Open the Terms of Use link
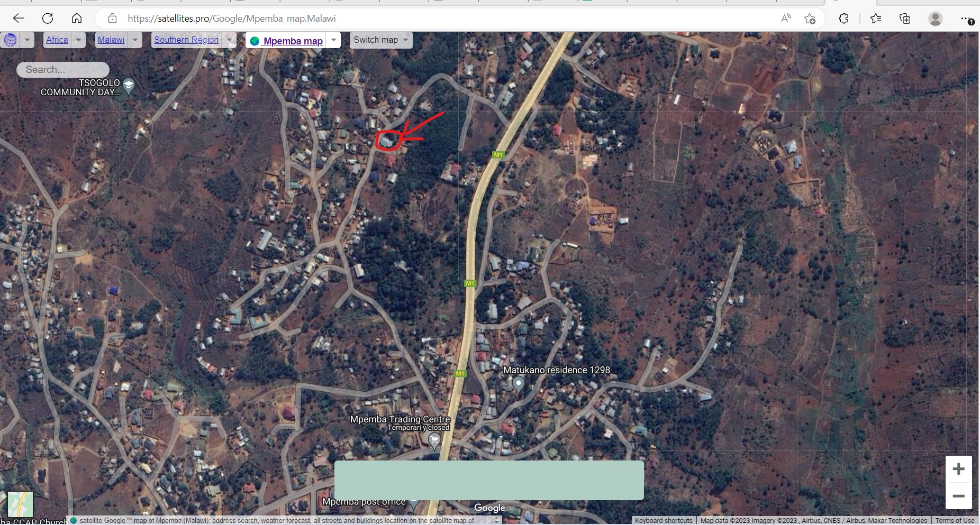Screen dimensions: 980x525 tap(954, 520)
